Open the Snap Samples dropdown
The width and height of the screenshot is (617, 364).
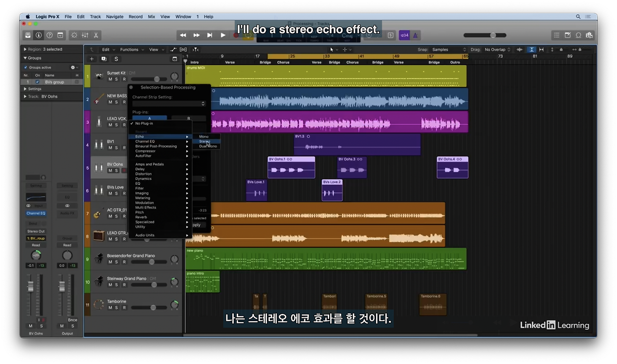tap(449, 50)
